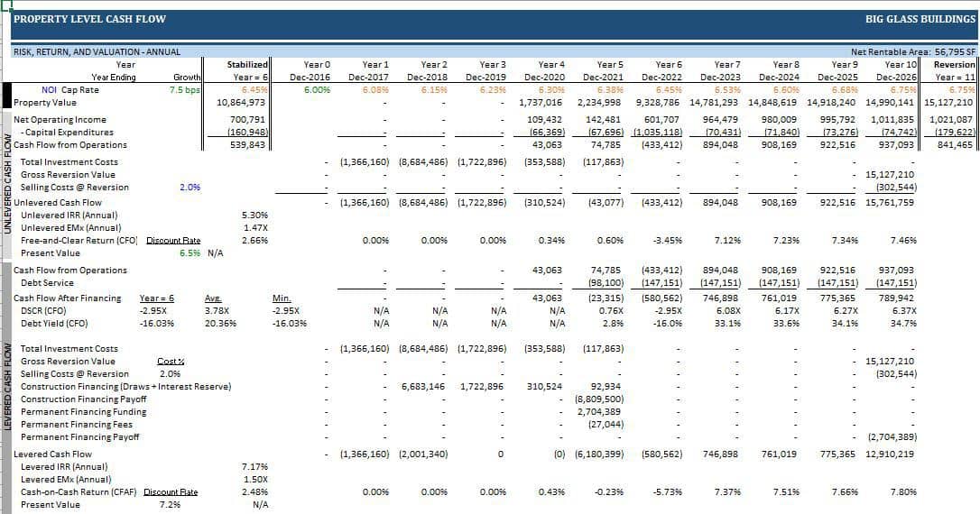The width and height of the screenshot is (980, 514).
Task: Click the UNLEVERED CASH FLOW vertical side label
Action: (6, 185)
